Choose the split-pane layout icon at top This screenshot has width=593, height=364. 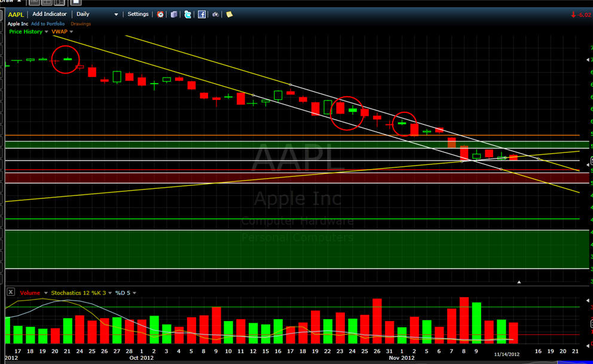click(x=46, y=2)
